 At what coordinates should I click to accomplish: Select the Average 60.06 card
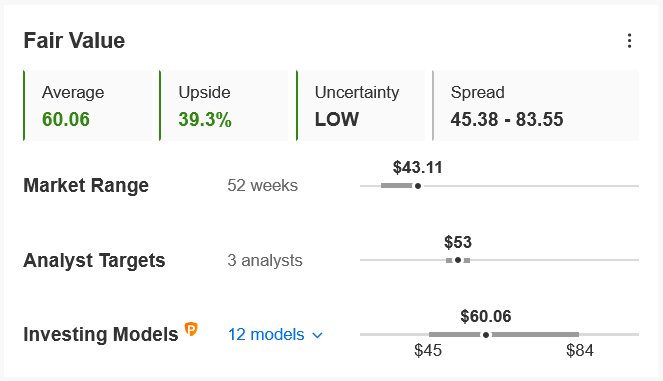[x=88, y=105]
